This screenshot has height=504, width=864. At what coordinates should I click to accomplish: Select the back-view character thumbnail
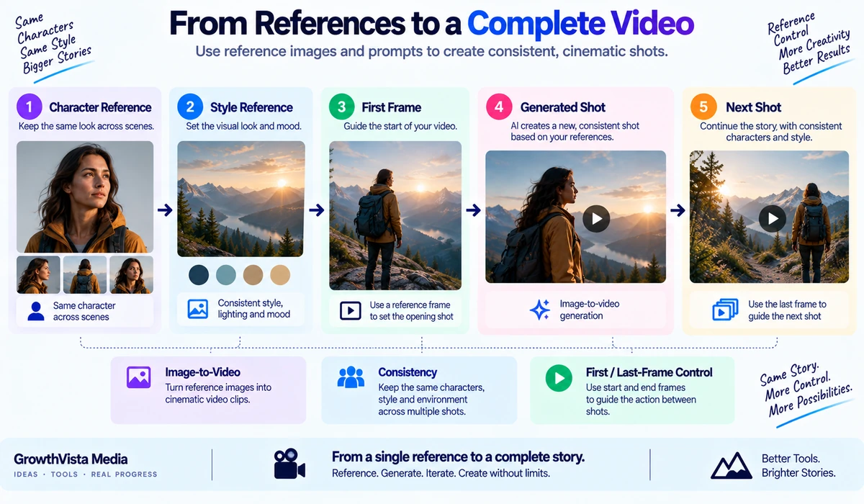(85, 275)
